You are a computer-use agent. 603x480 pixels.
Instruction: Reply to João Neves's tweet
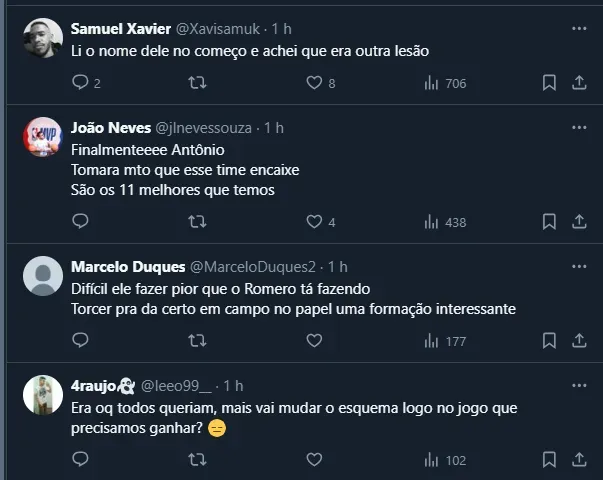point(81,222)
